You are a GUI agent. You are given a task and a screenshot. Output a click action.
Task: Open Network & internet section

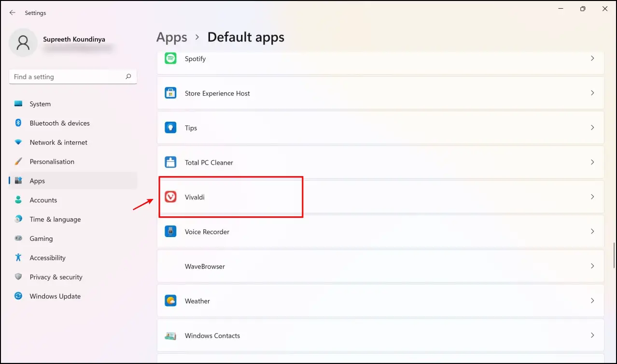point(58,142)
